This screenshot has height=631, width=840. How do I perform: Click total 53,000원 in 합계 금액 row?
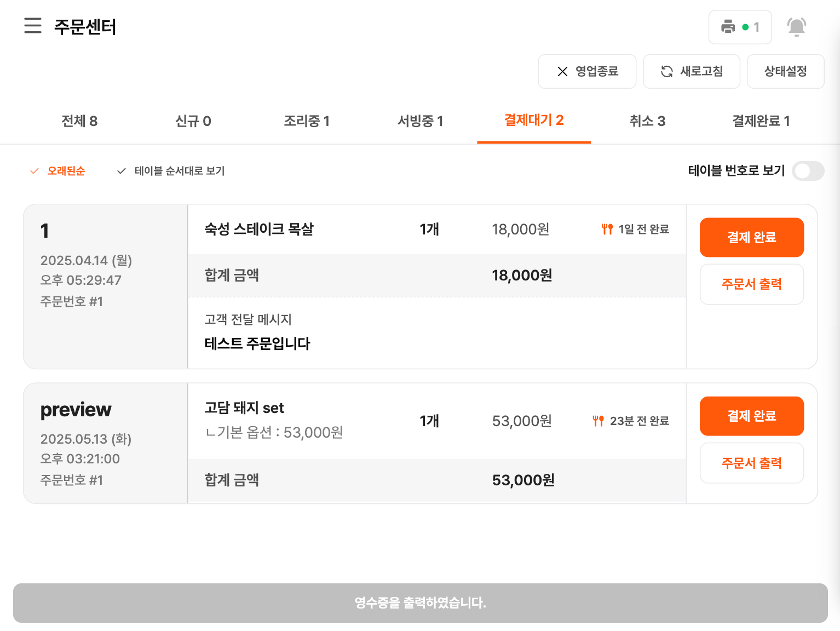(x=523, y=480)
